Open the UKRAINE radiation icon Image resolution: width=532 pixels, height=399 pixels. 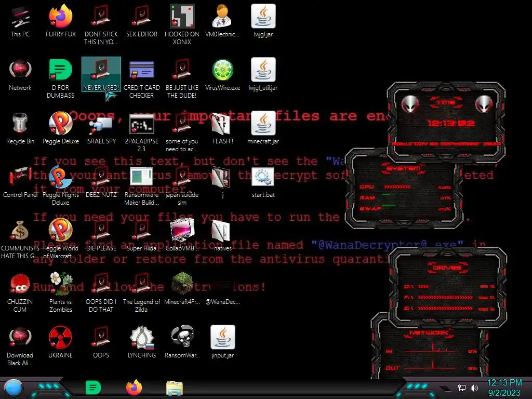60,343
